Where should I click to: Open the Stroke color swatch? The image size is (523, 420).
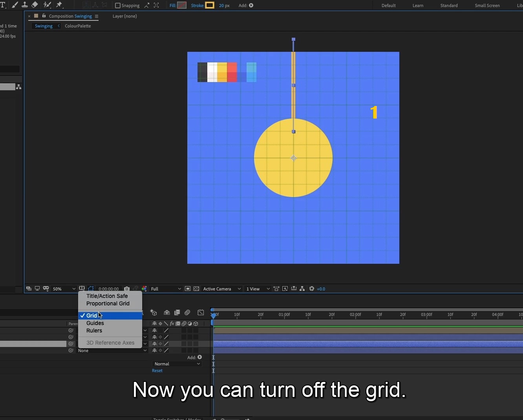pyautogui.click(x=209, y=5)
